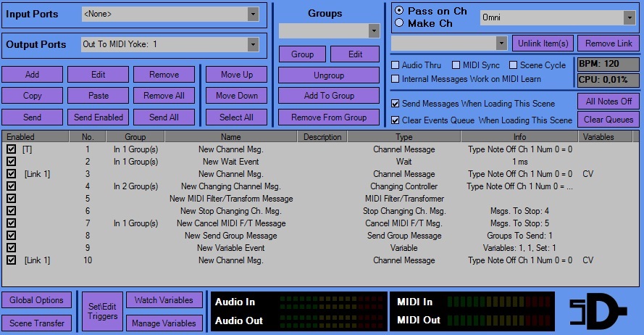Viewport: 644px width, 335px height.
Task: Open the Output Ports dropdown
Action: [x=253, y=44]
